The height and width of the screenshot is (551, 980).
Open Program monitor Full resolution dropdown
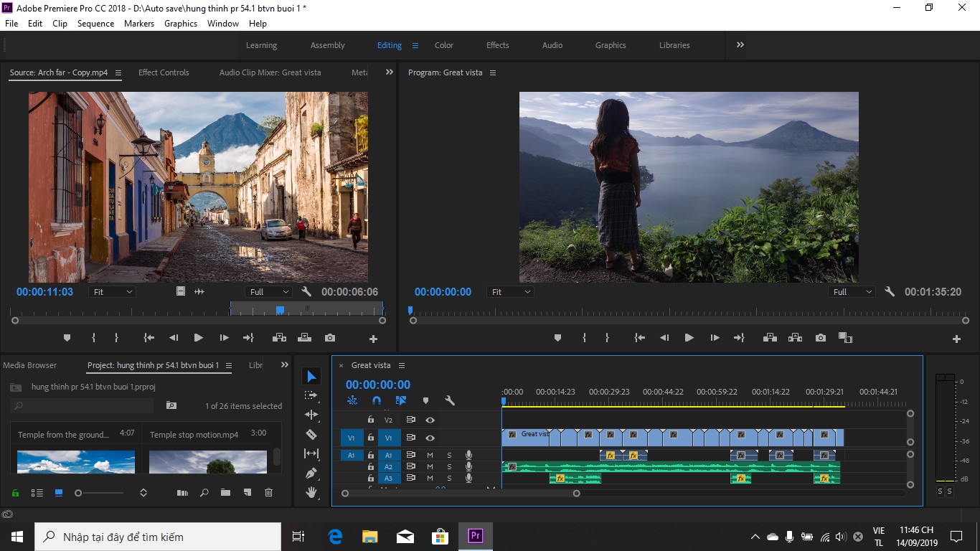pos(852,292)
